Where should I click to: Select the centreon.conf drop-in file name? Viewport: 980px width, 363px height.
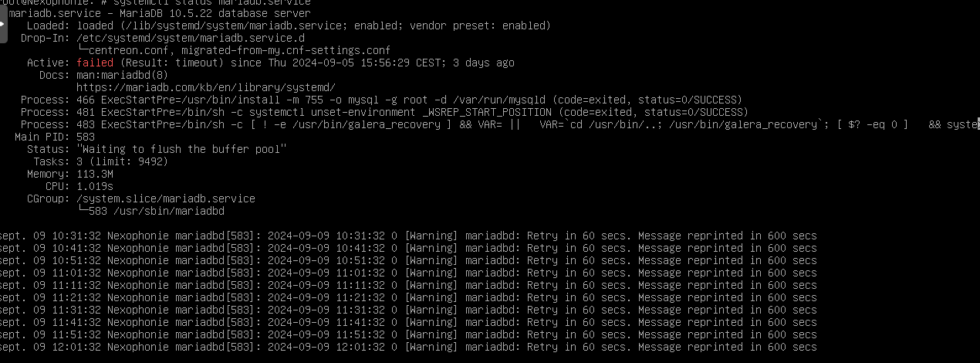coord(129,50)
